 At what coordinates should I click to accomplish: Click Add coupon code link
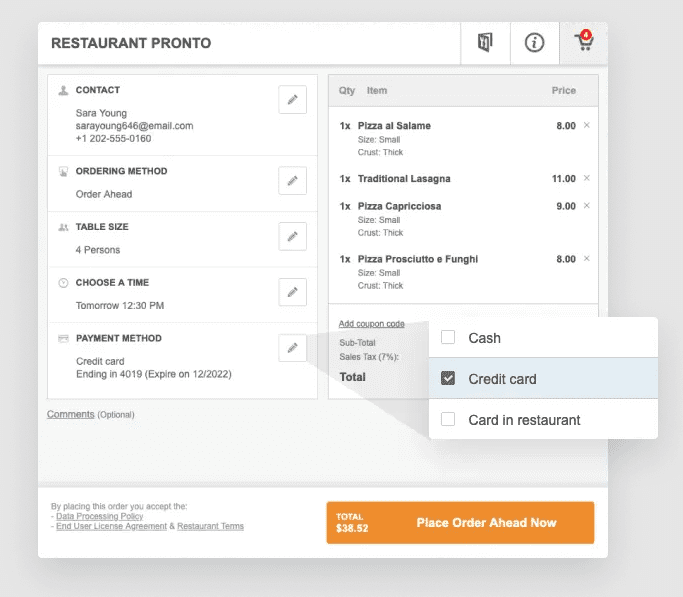point(371,324)
